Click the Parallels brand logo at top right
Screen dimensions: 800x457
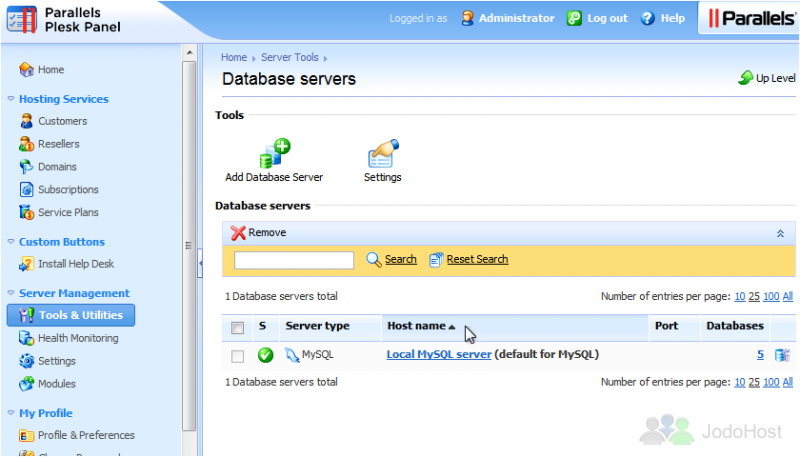coord(752,18)
